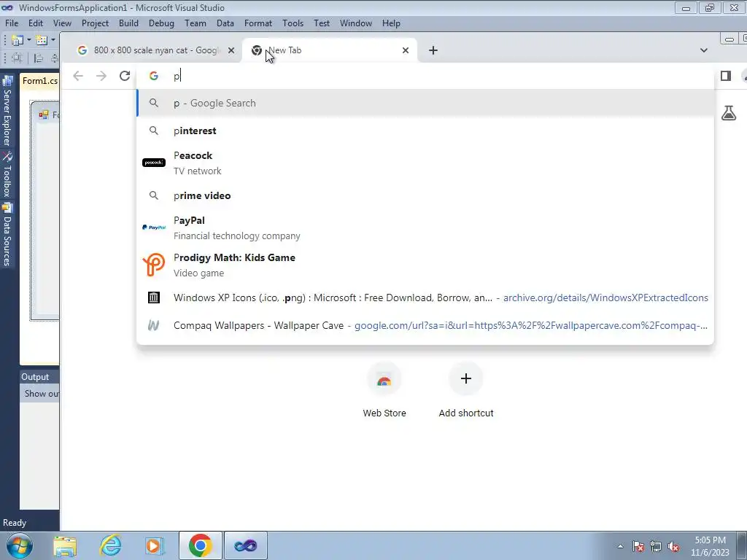Viewport: 747px width, 560px height.
Task: Open Compaq Wallpapers Wallpaper Cave suggestion
Action: pos(425,325)
